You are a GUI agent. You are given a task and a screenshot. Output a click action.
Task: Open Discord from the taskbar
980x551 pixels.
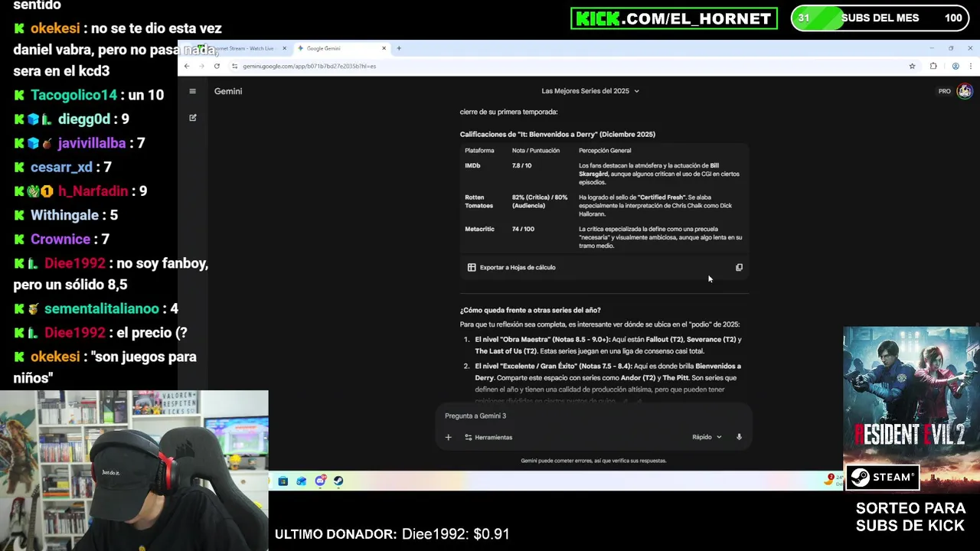pyautogui.click(x=320, y=481)
